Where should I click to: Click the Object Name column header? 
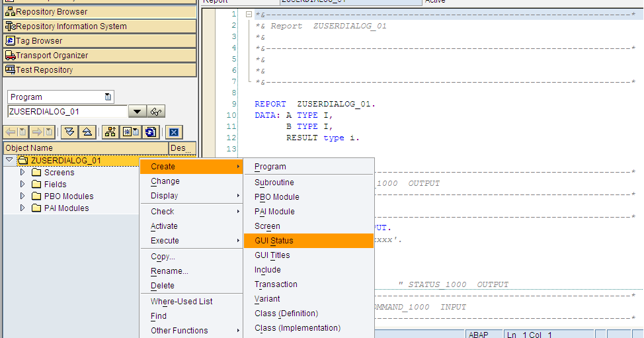(x=86, y=148)
